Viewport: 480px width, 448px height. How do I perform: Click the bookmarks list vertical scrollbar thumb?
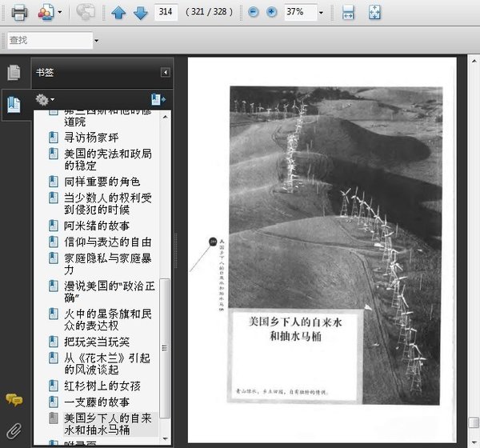click(166, 348)
